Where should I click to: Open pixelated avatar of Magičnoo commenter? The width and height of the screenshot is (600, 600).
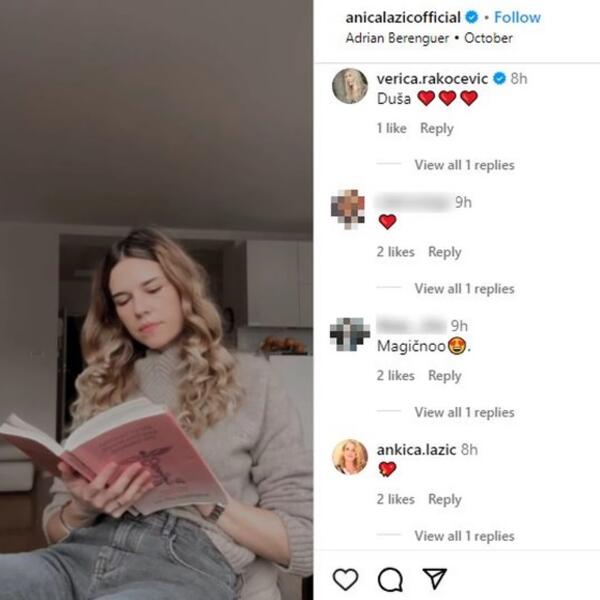[x=349, y=334]
